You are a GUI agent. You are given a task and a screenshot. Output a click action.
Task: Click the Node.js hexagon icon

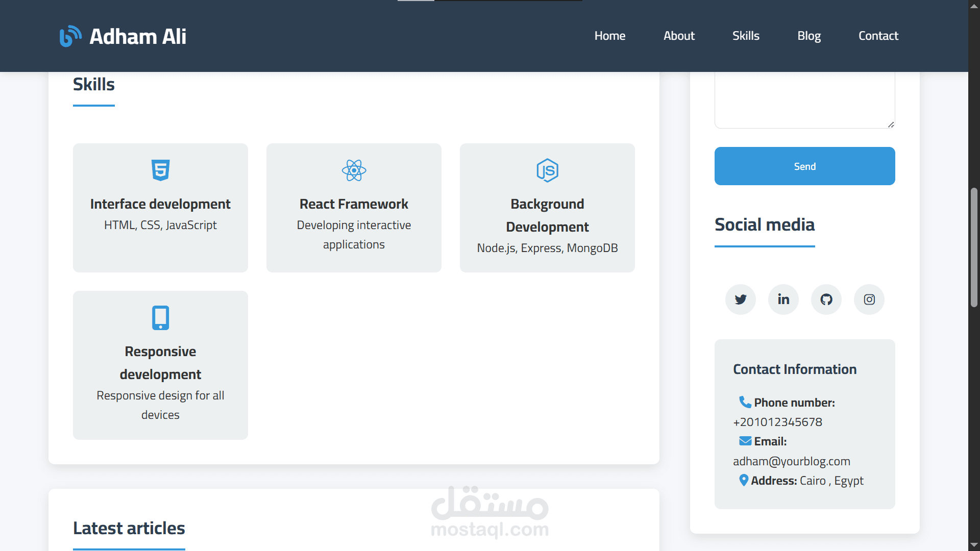coord(547,170)
